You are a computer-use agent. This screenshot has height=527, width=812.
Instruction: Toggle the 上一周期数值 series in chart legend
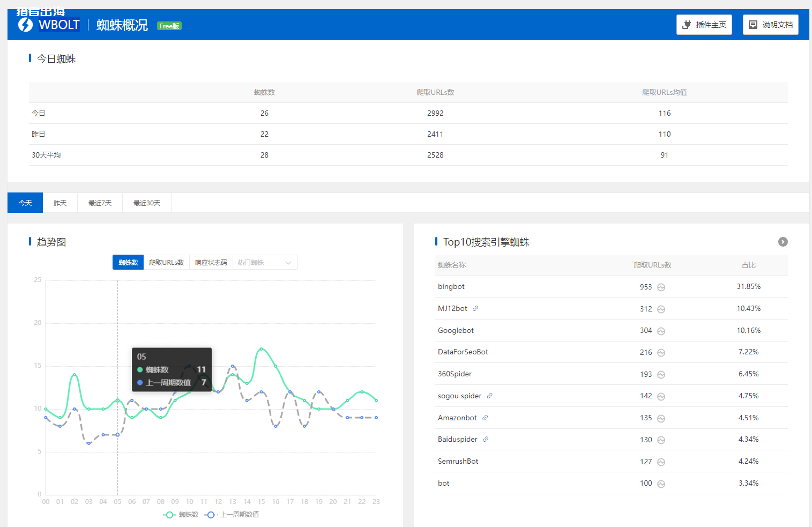point(232,515)
